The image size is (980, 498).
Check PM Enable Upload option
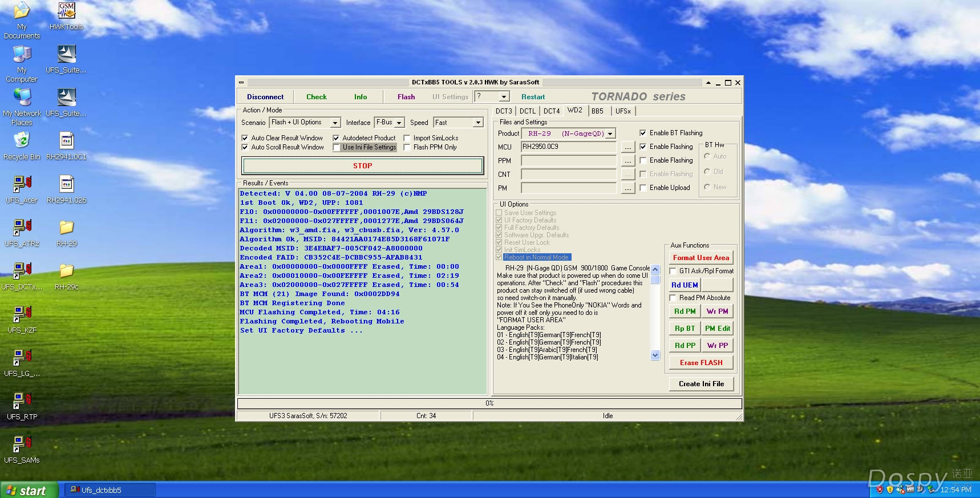pos(643,188)
